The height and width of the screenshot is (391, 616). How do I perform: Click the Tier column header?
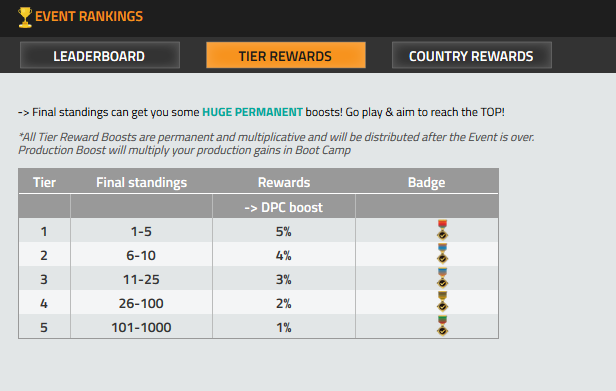click(44, 182)
